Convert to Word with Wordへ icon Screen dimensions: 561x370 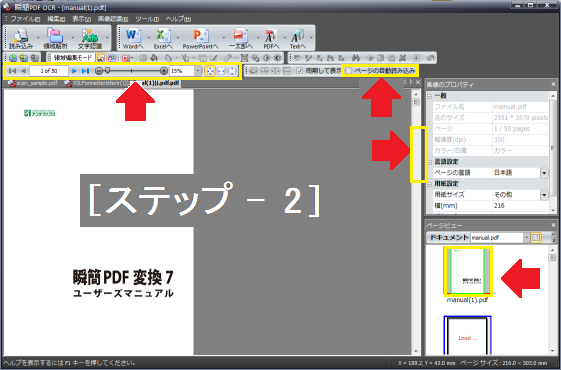click(133, 38)
